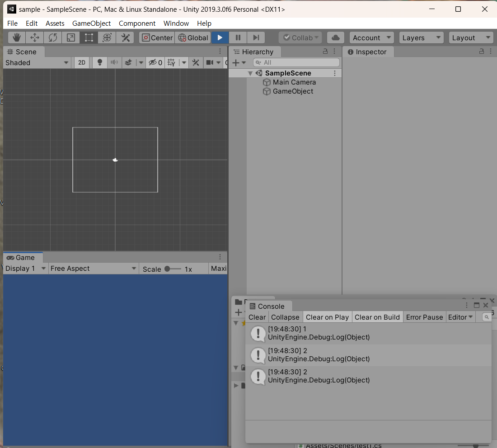Open the File menu
Screen dimensions: 497x448
[12, 24]
